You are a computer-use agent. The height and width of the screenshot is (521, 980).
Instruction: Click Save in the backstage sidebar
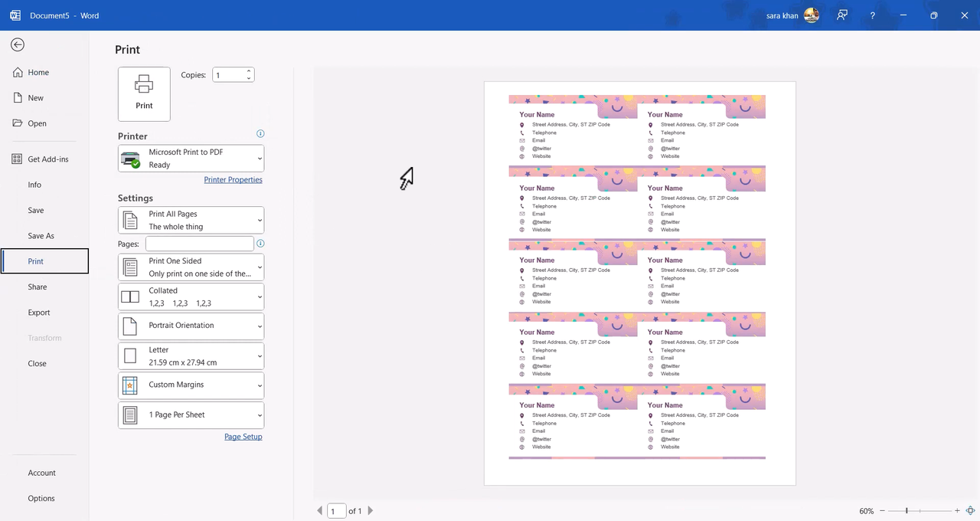(44, 210)
